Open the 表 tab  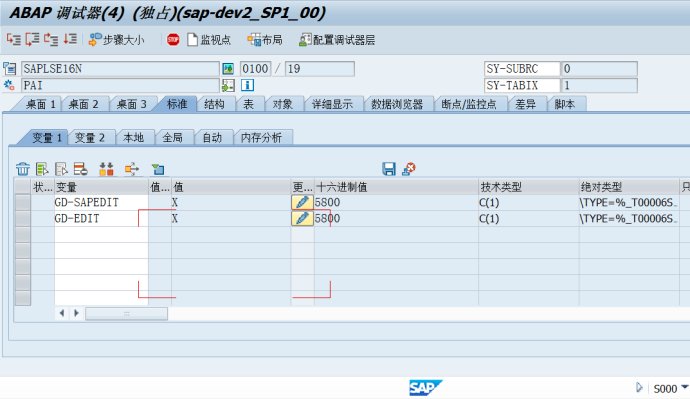(249, 104)
